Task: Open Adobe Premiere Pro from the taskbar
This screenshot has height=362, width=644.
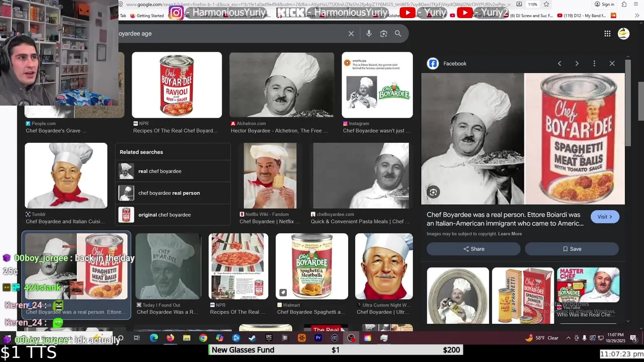Action: (x=318, y=338)
